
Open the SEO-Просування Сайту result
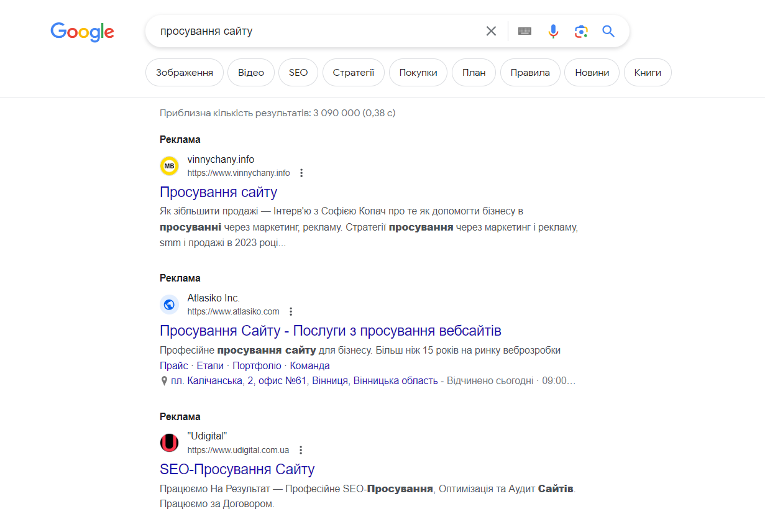pos(237,469)
